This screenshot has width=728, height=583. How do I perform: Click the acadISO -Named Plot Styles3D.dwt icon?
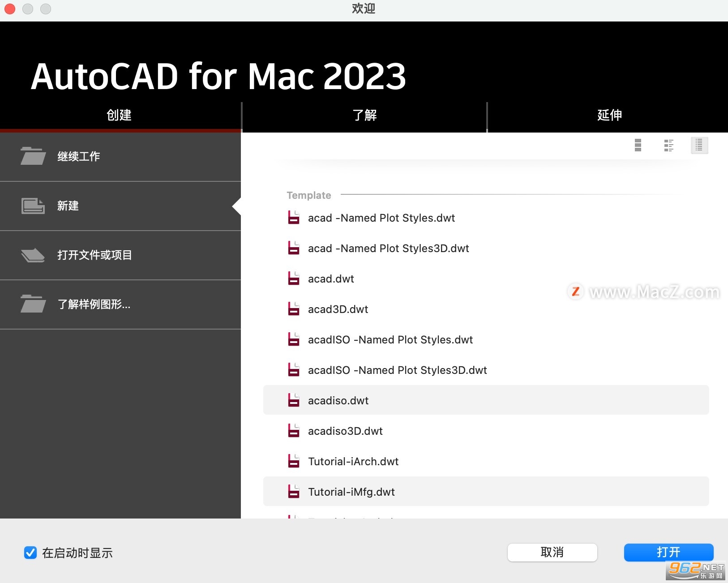294,370
